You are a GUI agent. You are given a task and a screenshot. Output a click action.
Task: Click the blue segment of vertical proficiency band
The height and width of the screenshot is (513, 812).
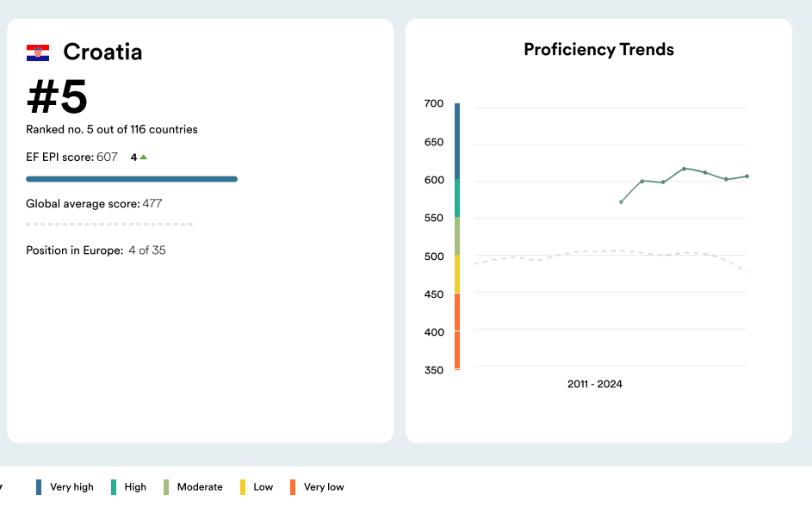pos(457,142)
